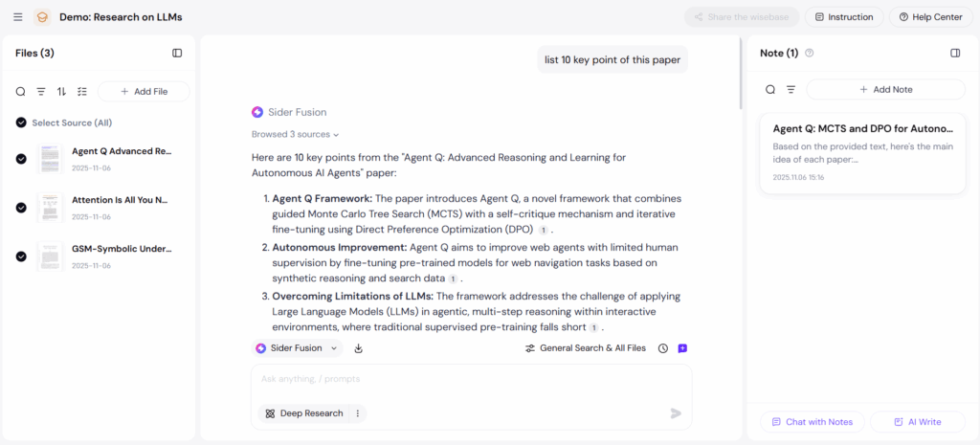The height and width of the screenshot is (445, 980).
Task: Send message with the paper plane icon
Action: pos(676,413)
